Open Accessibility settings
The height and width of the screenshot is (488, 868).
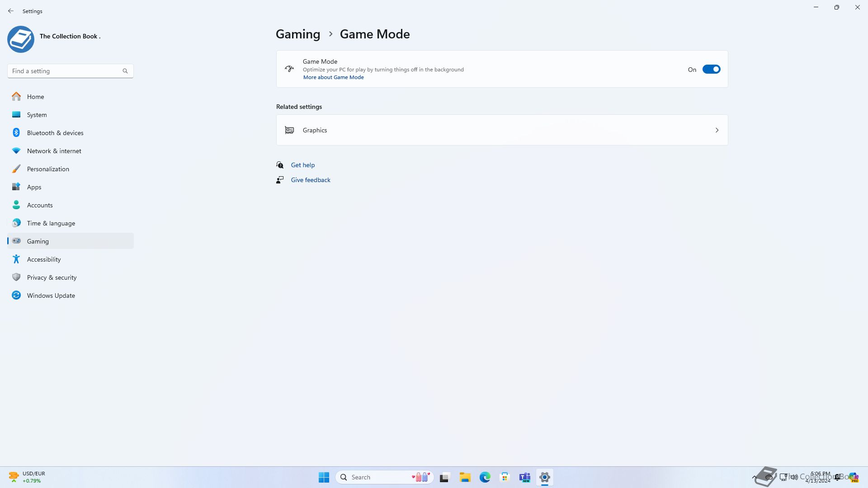click(x=71, y=259)
